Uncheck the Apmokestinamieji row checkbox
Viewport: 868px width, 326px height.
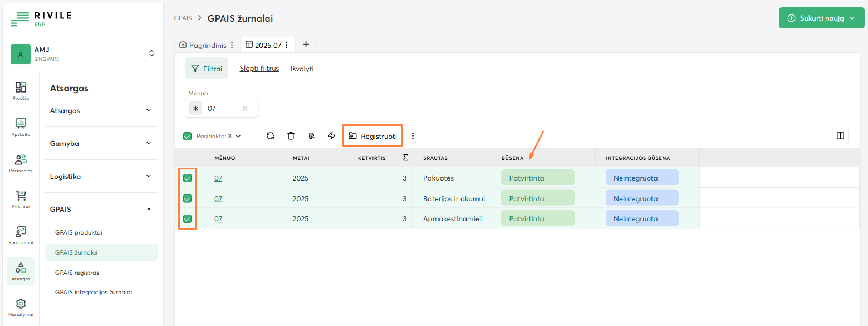[188, 218]
